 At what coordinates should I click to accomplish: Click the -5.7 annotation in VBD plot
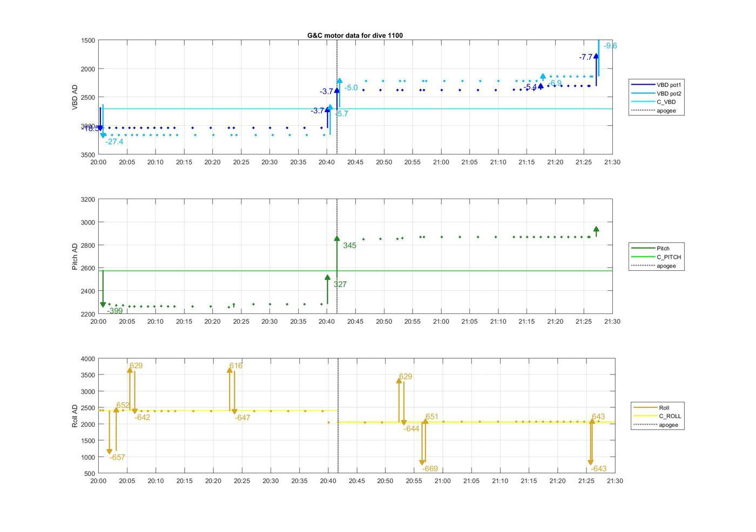coord(342,114)
